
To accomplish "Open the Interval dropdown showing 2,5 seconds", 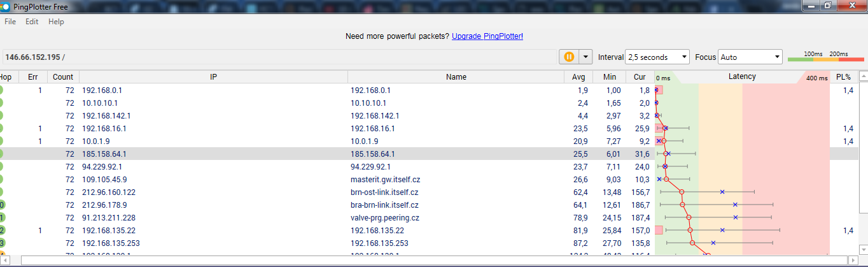I will pos(657,57).
